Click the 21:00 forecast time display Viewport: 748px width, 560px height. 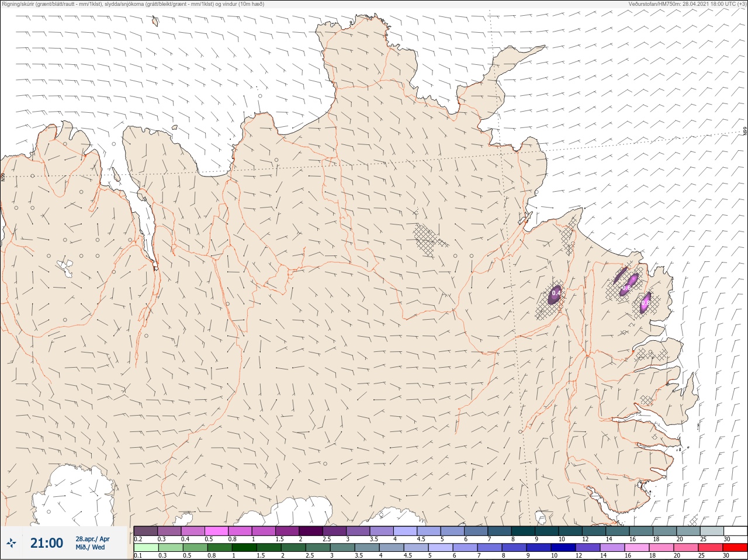[x=47, y=543]
